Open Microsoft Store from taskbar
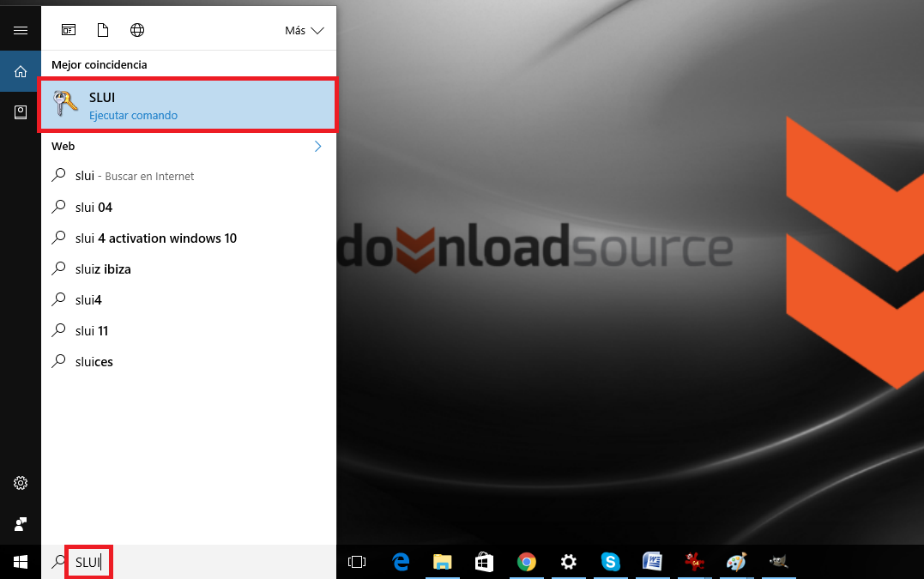This screenshot has width=924, height=579. click(x=484, y=562)
